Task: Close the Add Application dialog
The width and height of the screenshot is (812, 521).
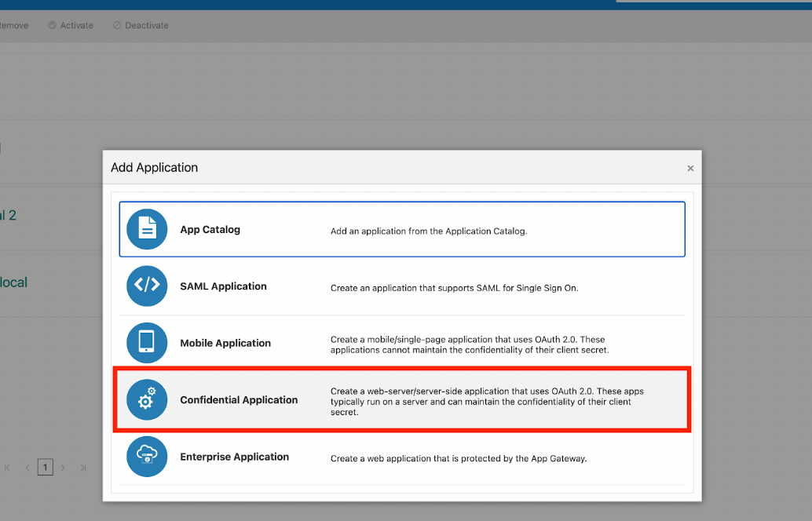Action: 690,168
